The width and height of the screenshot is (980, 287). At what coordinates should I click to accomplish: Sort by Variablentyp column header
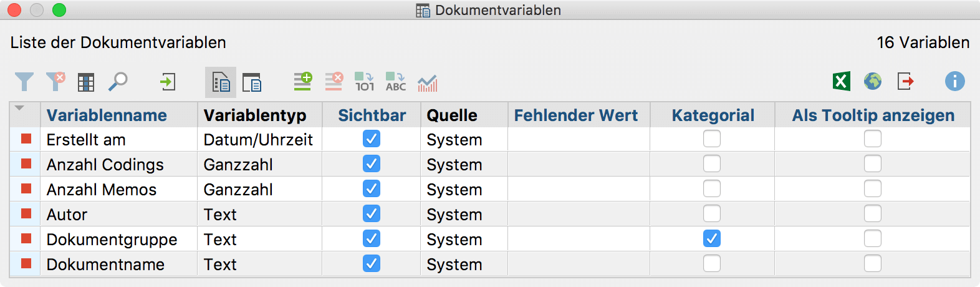[x=260, y=115]
